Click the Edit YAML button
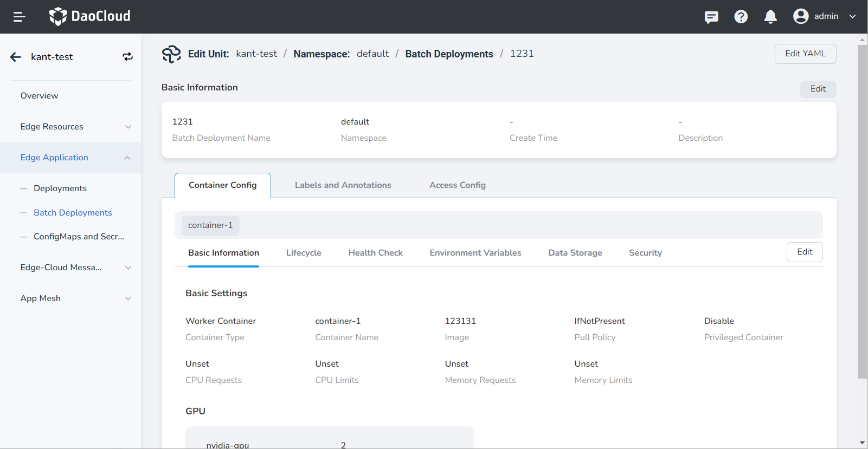Image resolution: width=868 pixels, height=449 pixels. coord(805,54)
